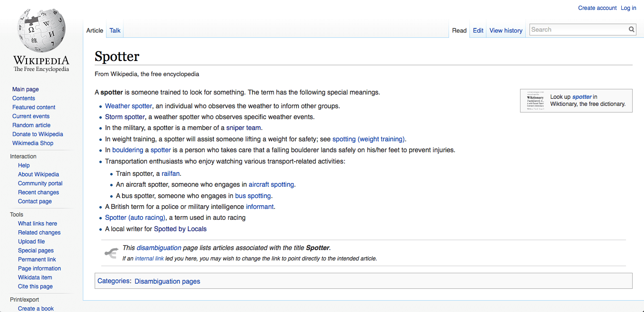Open Related changes link
644x312 pixels.
39,233
